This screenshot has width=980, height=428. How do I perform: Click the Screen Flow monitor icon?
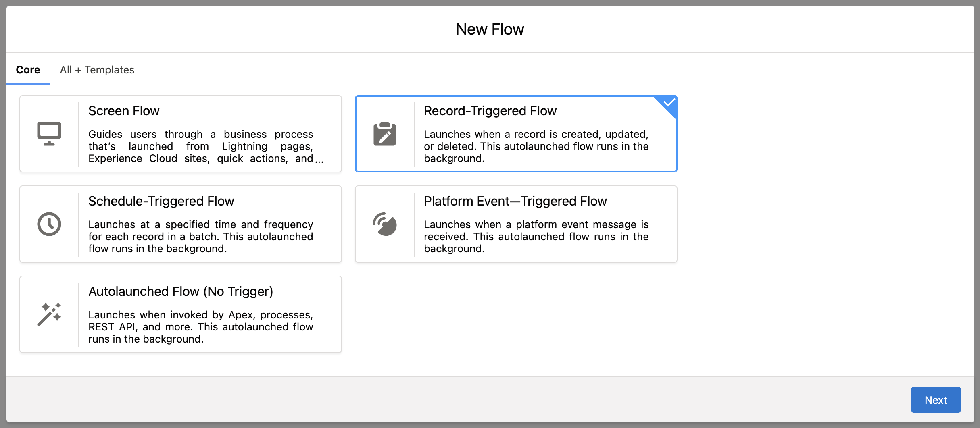[49, 134]
